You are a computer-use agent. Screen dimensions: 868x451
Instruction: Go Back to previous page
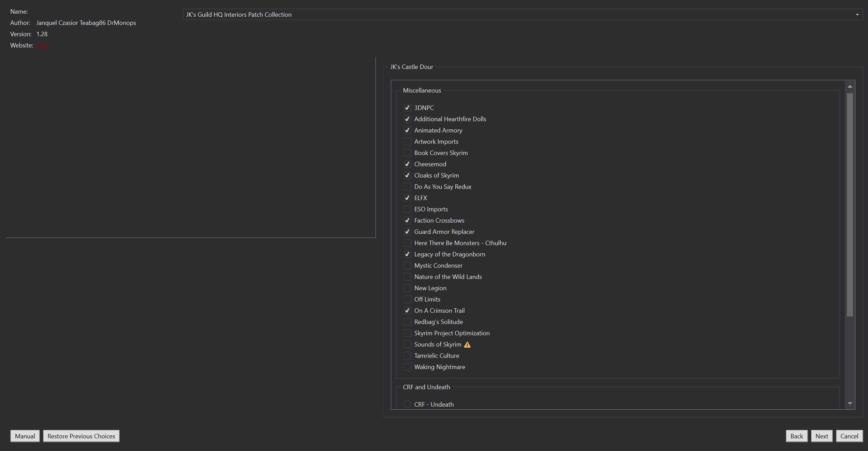coord(797,436)
